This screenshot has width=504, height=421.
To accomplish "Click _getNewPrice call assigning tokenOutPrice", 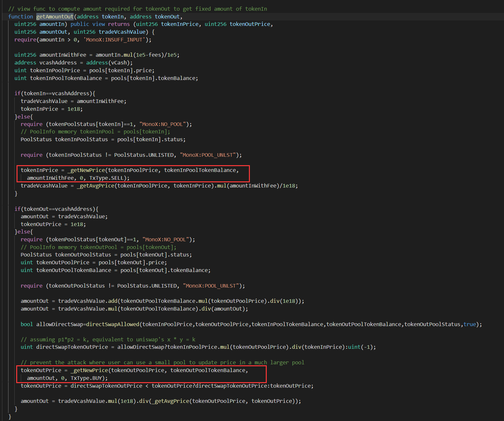I will 134,374.
